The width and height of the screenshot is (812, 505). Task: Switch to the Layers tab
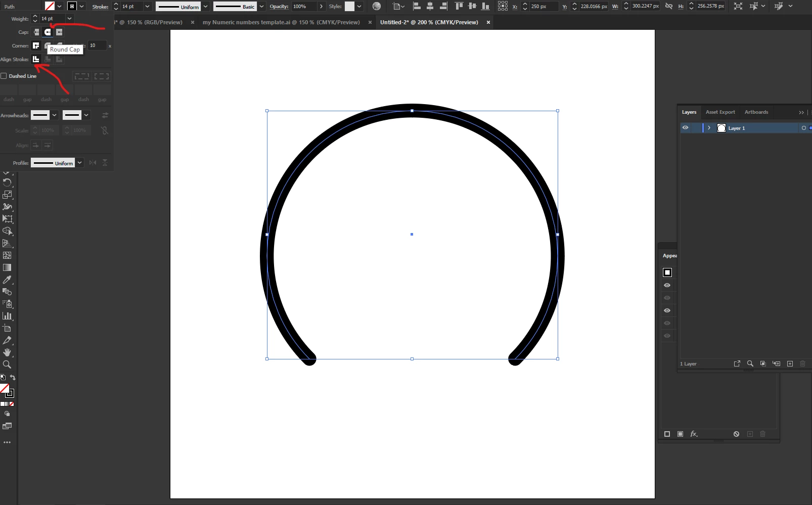689,112
